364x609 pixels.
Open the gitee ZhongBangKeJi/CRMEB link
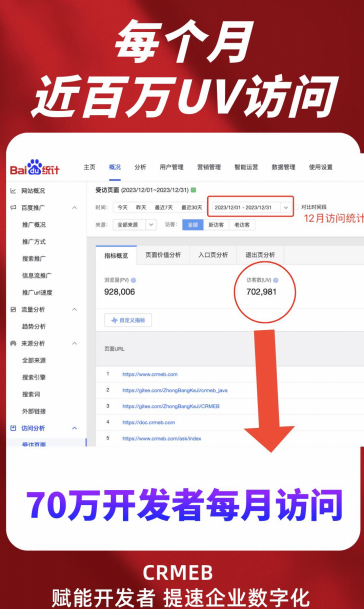pos(171,406)
